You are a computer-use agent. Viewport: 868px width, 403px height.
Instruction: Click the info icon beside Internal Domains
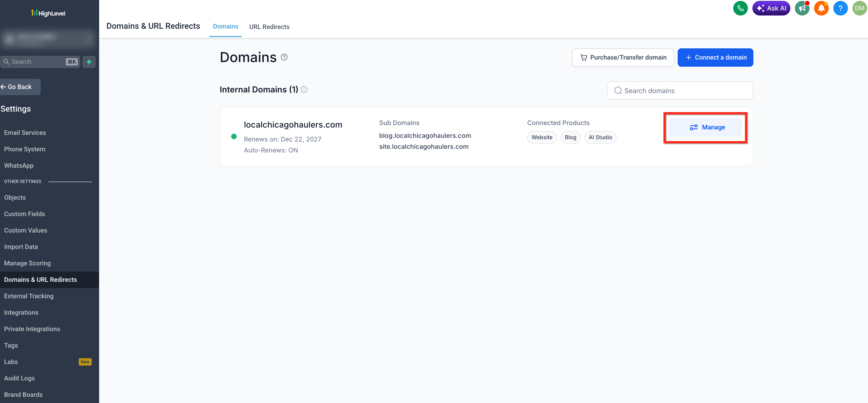(x=304, y=89)
